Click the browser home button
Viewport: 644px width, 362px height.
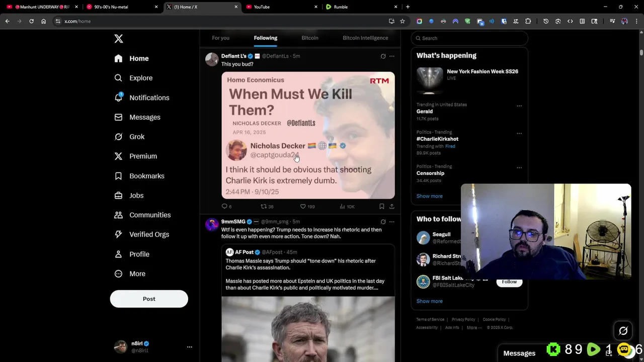pyautogui.click(x=43, y=21)
